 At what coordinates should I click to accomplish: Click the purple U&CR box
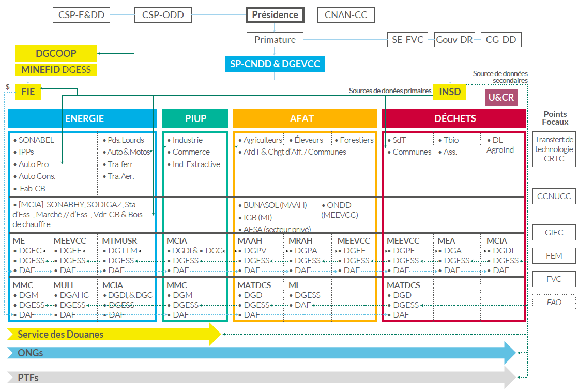pos(500,98)
